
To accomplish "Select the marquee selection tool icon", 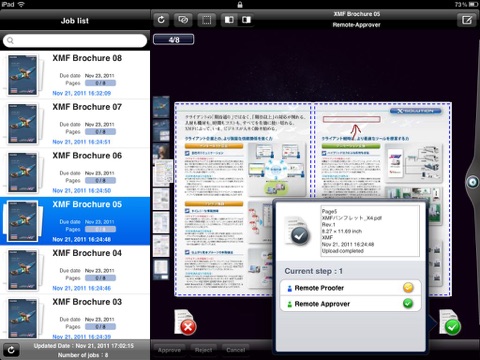I will (x=207, y=20).
